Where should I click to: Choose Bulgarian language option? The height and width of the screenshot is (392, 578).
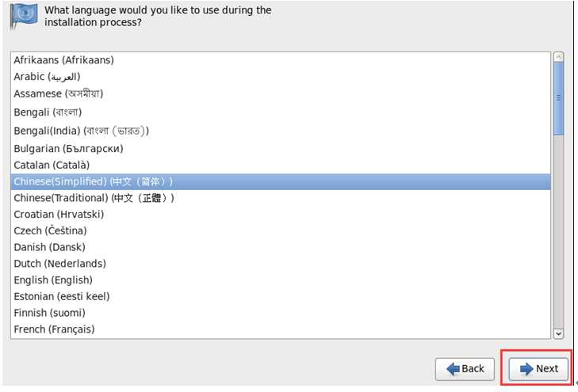click(x=281, y=149)
